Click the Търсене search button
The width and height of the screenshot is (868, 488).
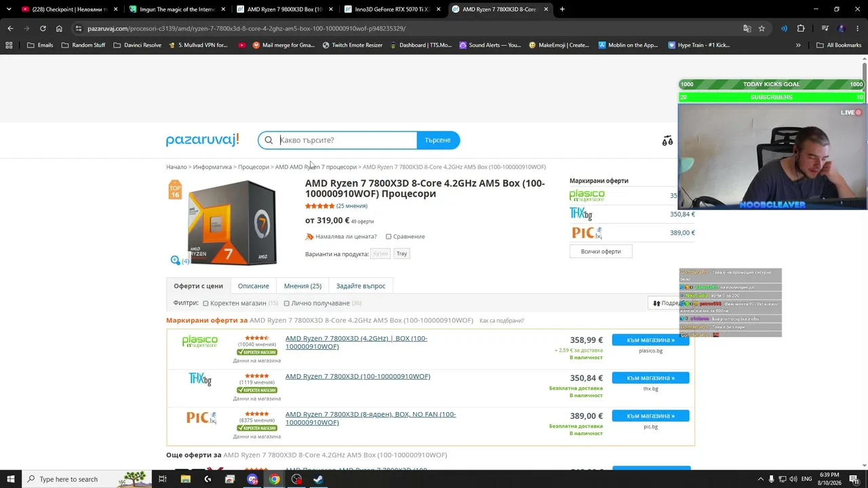(x=438, y=140)
